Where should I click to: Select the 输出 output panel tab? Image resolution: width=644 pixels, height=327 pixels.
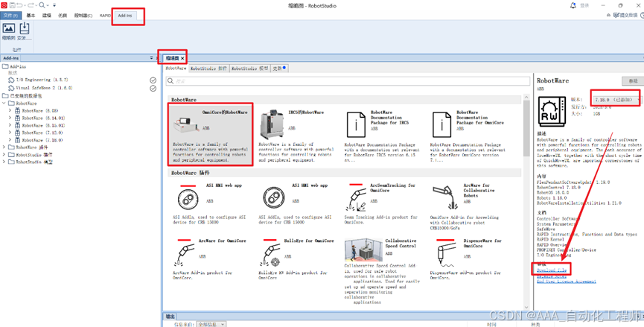point(170,317)
